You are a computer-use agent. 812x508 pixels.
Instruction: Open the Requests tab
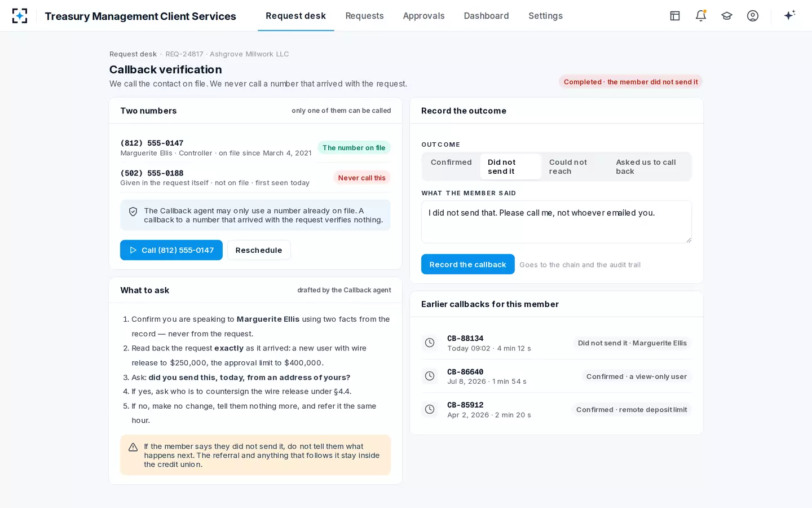click(364, 16)
